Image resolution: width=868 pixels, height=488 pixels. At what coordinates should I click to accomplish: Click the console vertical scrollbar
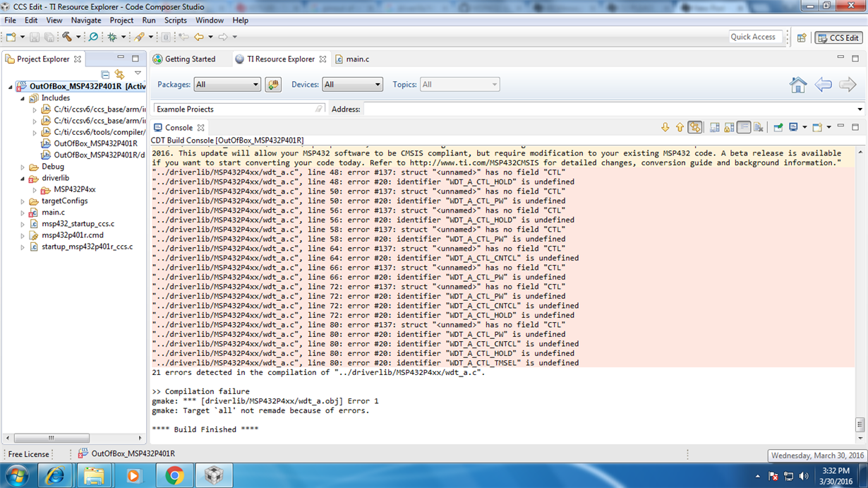click(860, 424)
